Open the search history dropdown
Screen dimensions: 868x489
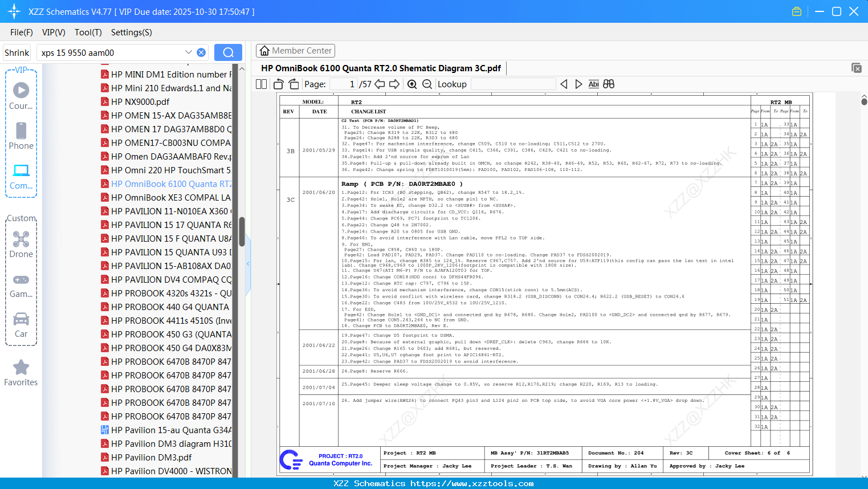tap(188, 52)
